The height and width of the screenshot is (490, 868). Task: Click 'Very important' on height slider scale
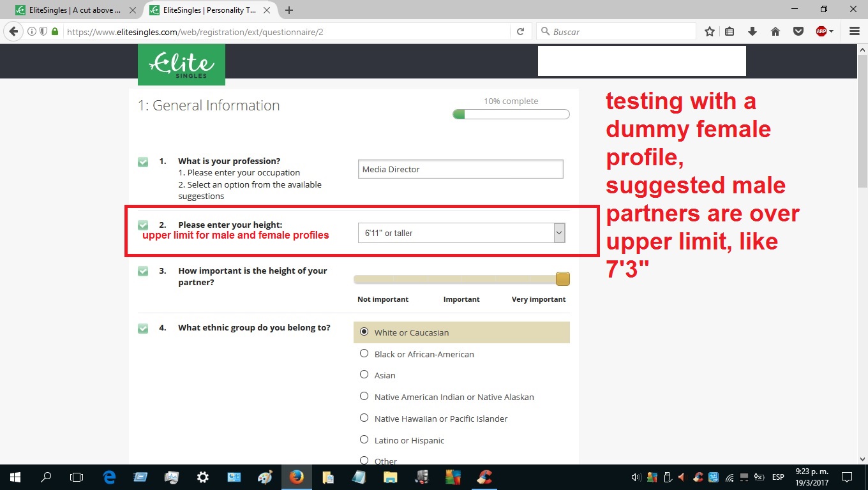539,299
